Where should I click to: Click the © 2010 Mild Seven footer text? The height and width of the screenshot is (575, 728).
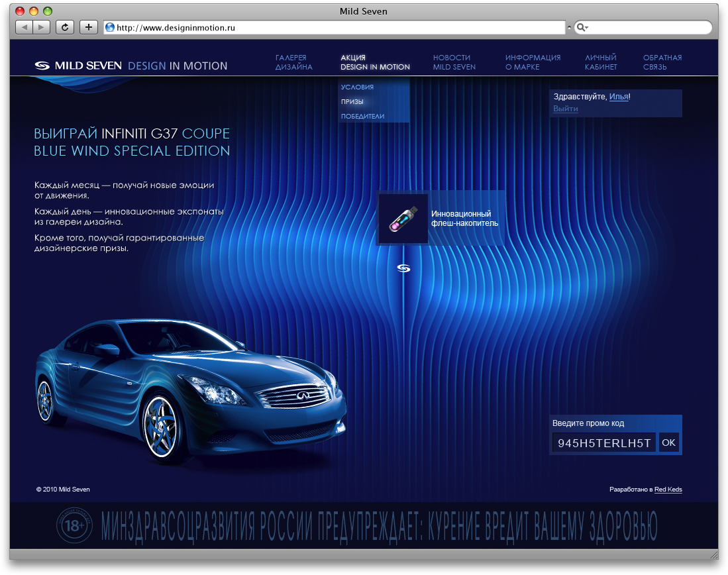pos(63,490)
